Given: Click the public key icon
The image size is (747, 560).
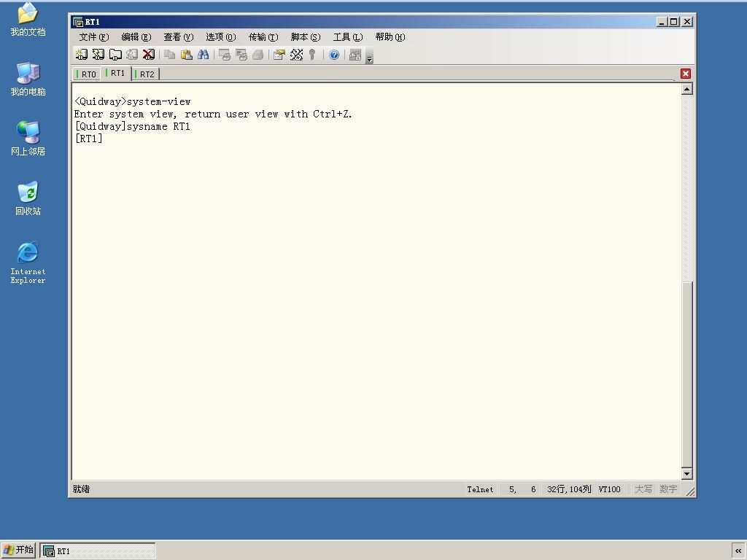Looking at the screenshot, I should pyautogui.click(x=312, y=55).
